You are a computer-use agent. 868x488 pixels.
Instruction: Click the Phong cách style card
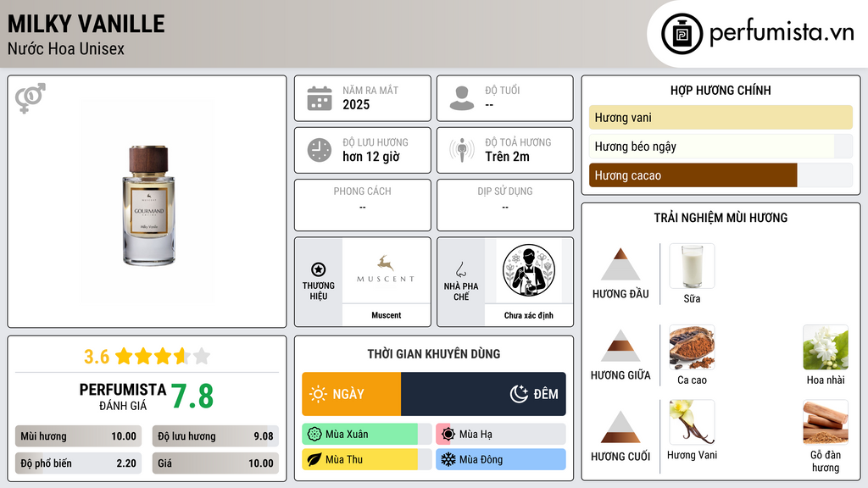coord(363,205)
